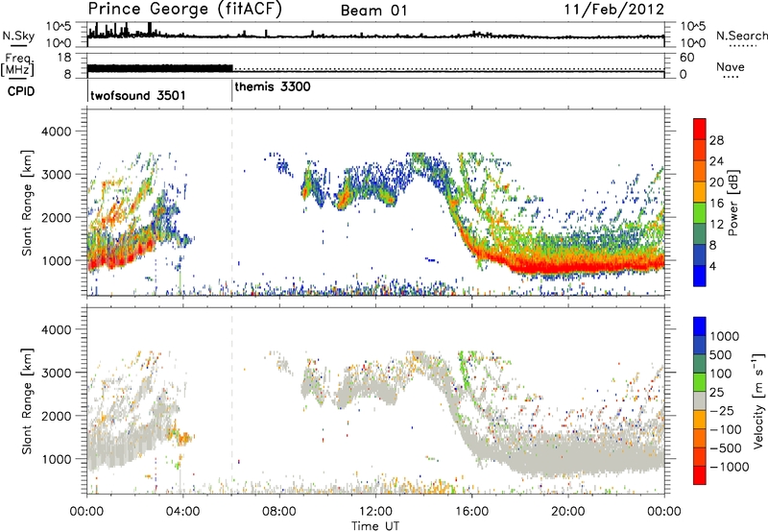The height and width of the screenshot is (532, 768).
Task: Click the '10^5' tick on the N.Search axis
Action: pos(692,27)
